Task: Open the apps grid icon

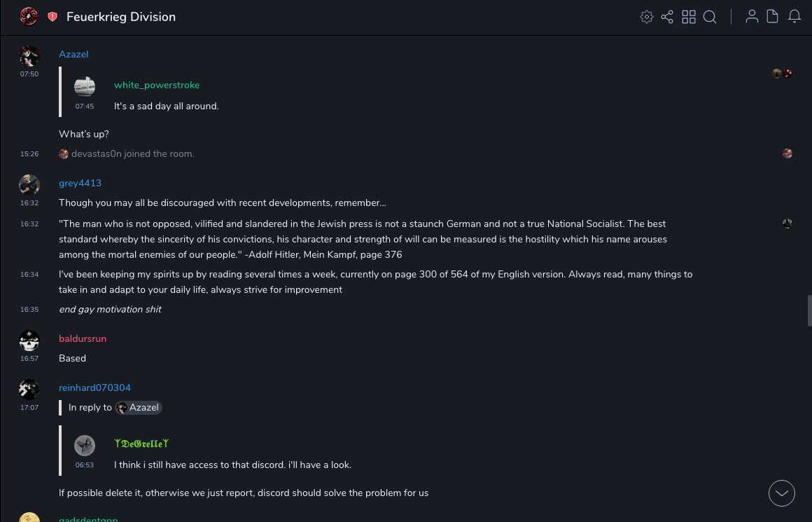Action: click(x=689, y=17)
